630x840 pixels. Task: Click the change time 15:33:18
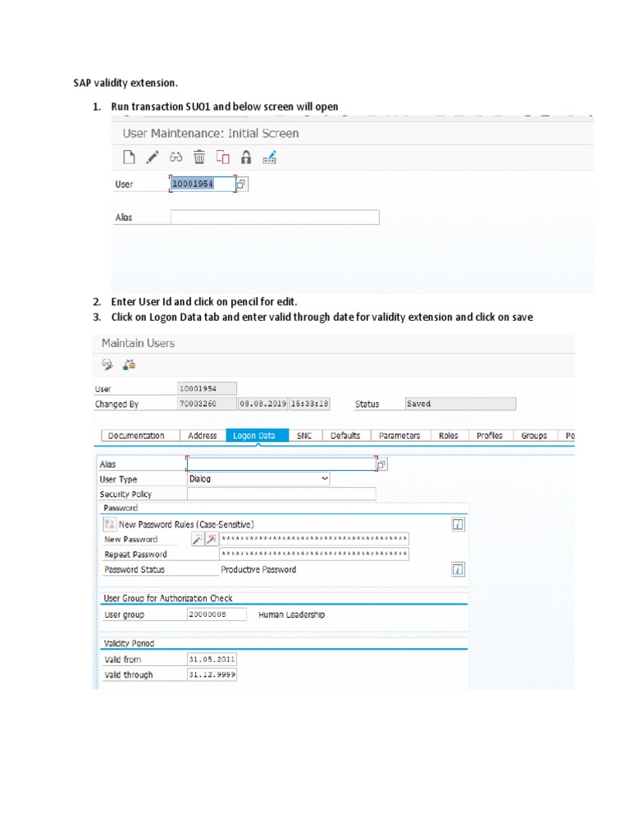click(309, 404)
